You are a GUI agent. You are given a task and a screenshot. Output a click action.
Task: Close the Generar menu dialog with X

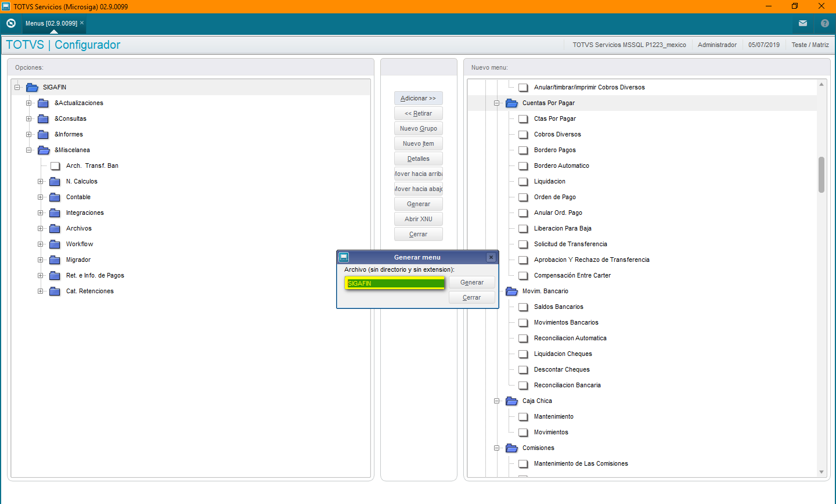click(x=491, y=257)
